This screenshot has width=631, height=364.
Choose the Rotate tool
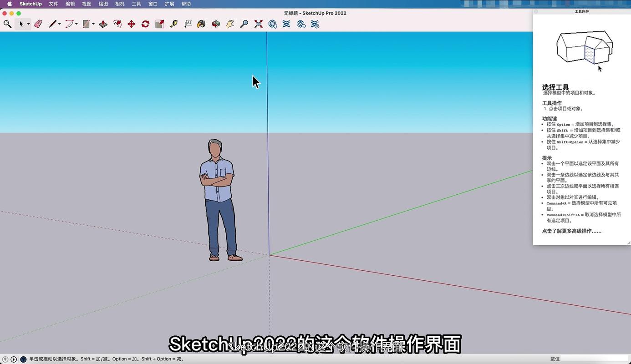(146, 24)
